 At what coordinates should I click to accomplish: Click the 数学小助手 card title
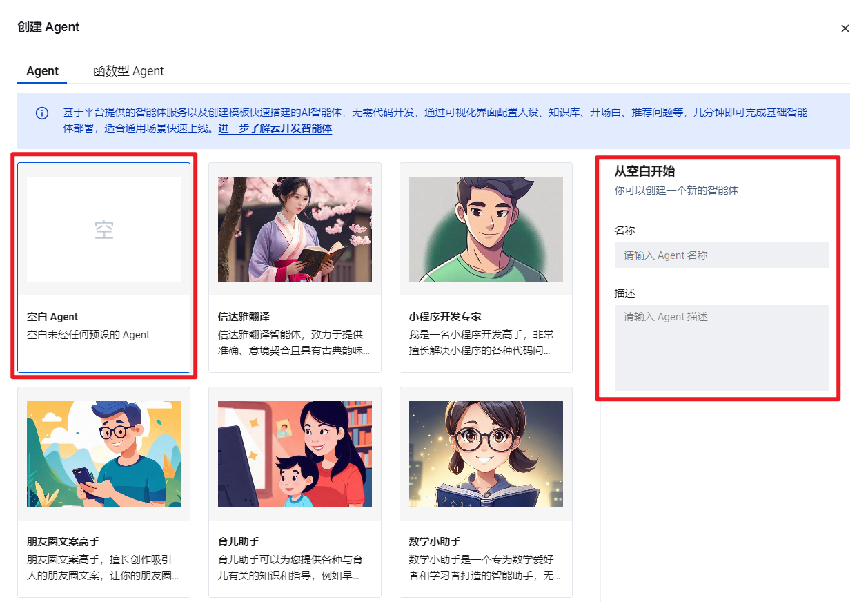pyautogui.click(x=435, y=541)
